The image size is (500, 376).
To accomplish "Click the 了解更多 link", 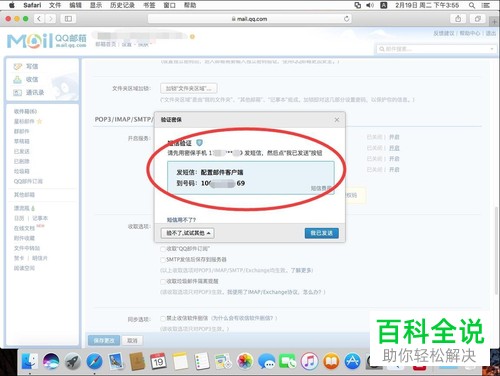I will pos(301,270).
